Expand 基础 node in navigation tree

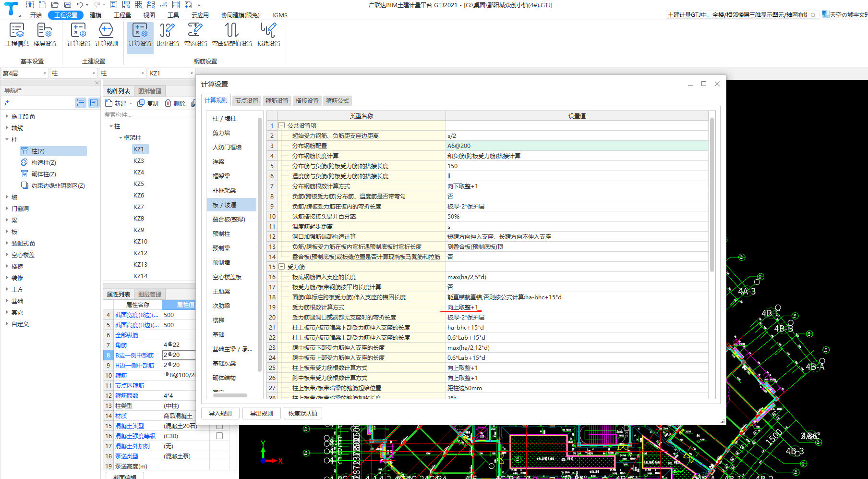pyautogui.click(x=7, y=301)
